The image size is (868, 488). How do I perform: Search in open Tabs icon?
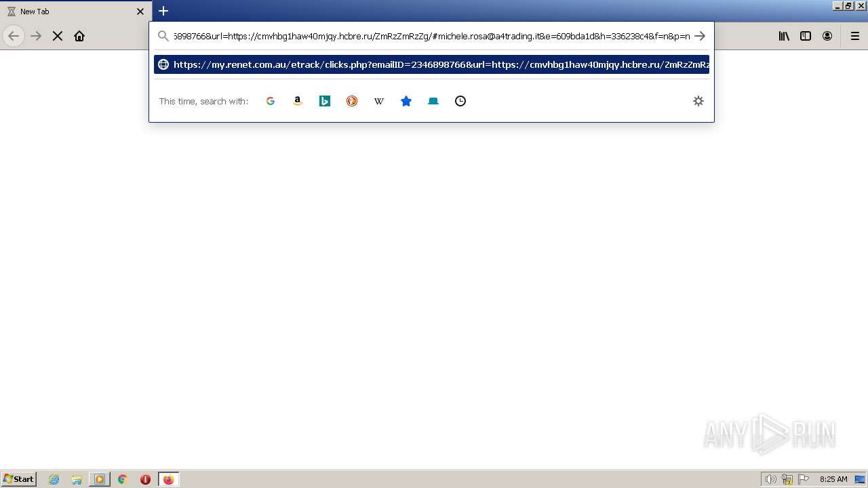[x=433, y=101]
